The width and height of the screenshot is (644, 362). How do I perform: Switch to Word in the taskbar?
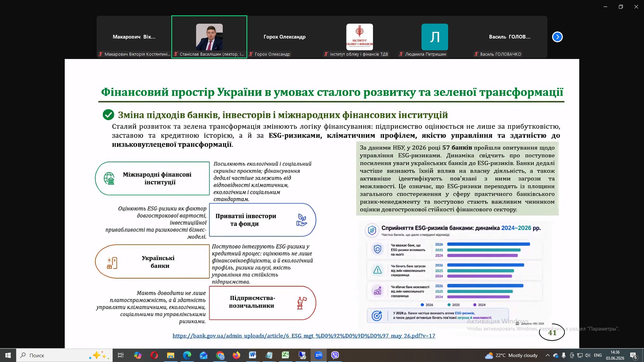[253, 355]
